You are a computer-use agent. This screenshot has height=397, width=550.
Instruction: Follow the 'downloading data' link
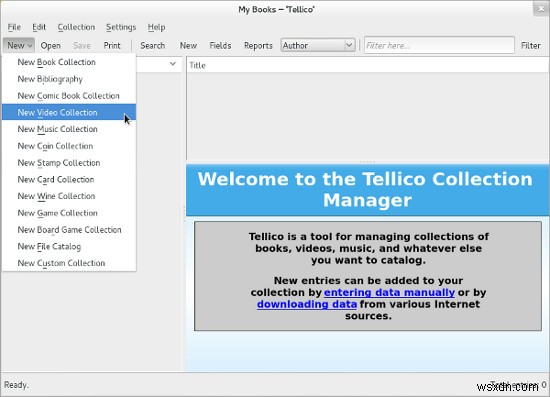coord(307,304)
